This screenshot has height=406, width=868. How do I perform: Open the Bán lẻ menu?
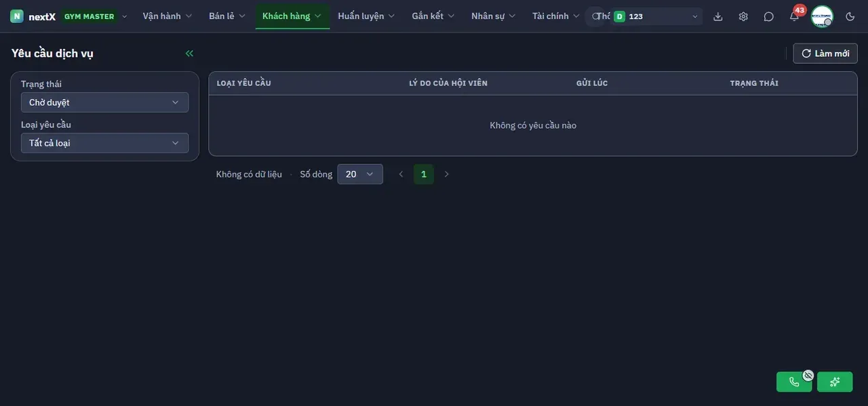pos(227,16)
